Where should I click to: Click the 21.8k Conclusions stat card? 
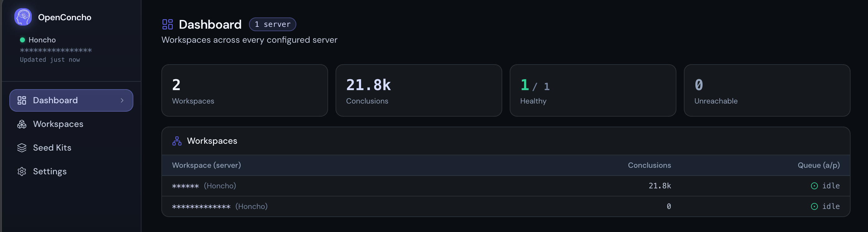[x=418, y=90]
